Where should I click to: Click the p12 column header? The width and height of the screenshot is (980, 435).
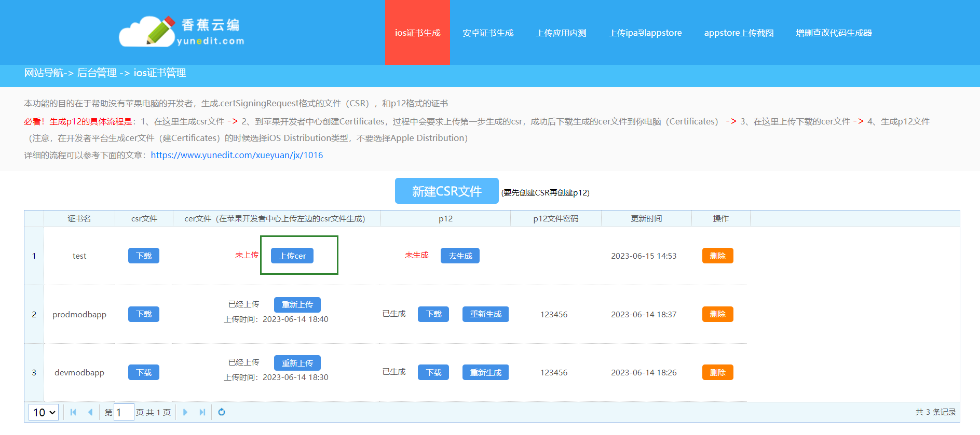(x=445, y=219)
